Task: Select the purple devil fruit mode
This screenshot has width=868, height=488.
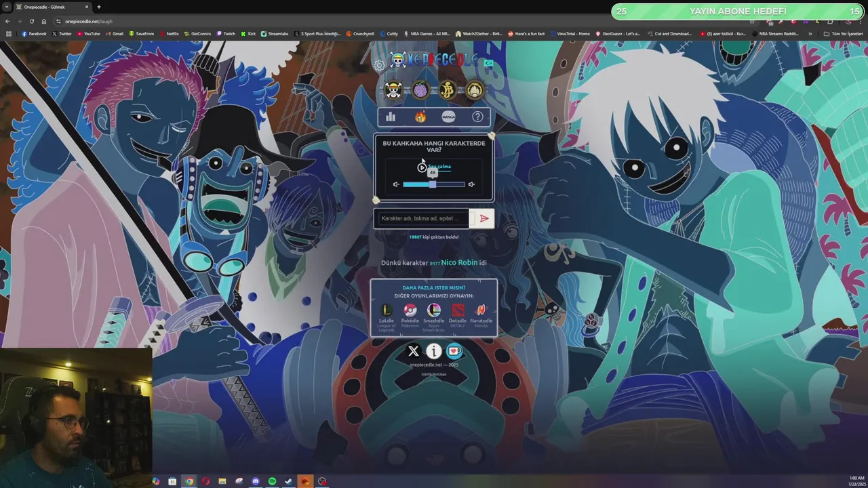Action: [420, 89]
